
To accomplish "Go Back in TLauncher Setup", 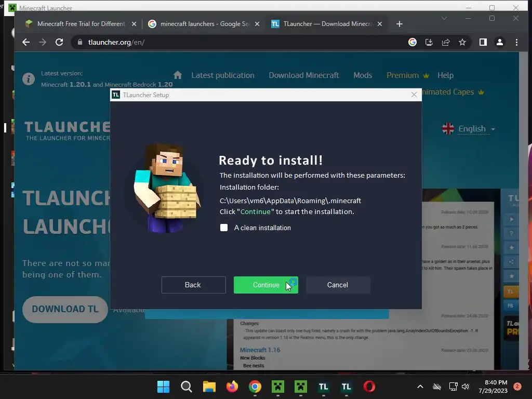I will 193,285.
